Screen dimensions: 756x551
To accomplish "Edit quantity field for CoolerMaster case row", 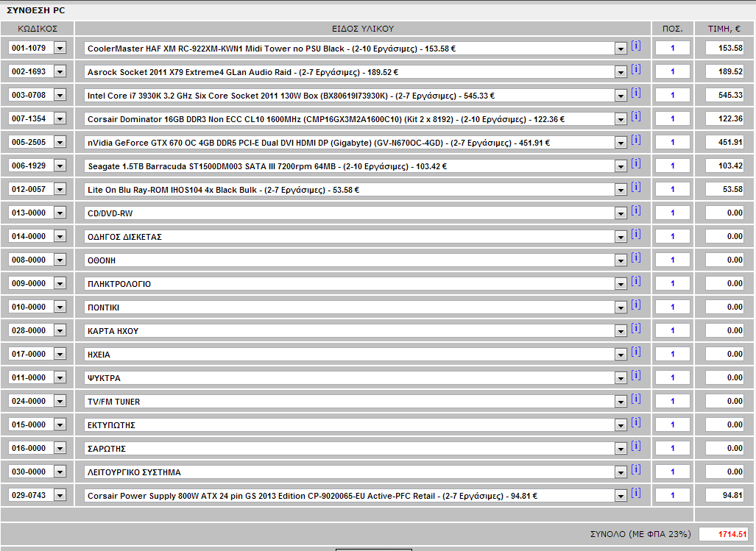I will (673, 48).
